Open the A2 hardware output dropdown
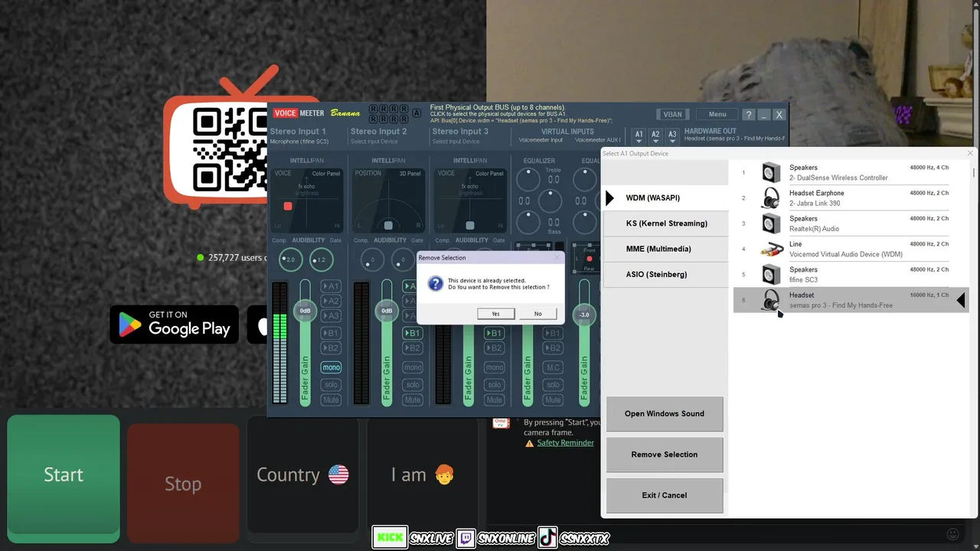Image resolution: width=980 pixels, height=551 pixels. 655,135
